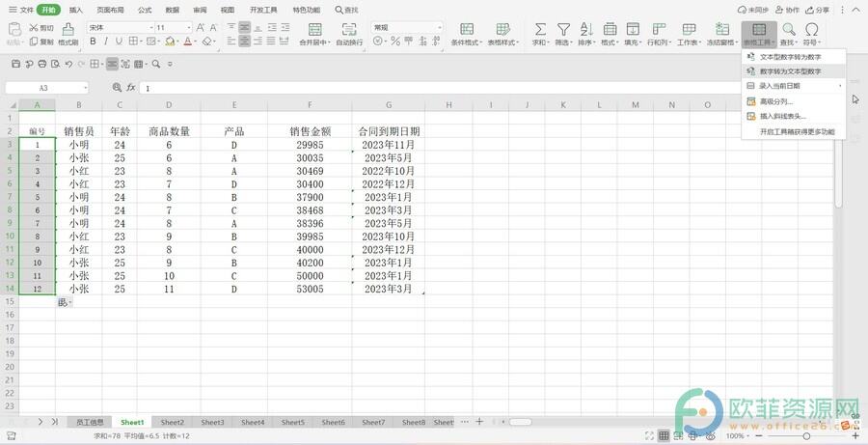Screen dimensions: 868x445
Task: Expand the font color dropdown arrow
Action: (x=196, y=42)
